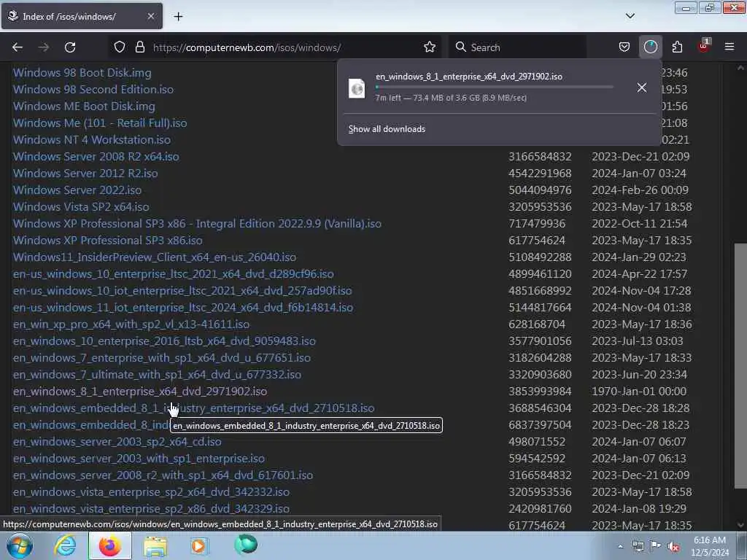Click en_windows_vista_enterprise_sp2_x86_dvd_342329.iso
Viewport: 747px width, 560px height.
pyautogui.click(x=151, y=508)
